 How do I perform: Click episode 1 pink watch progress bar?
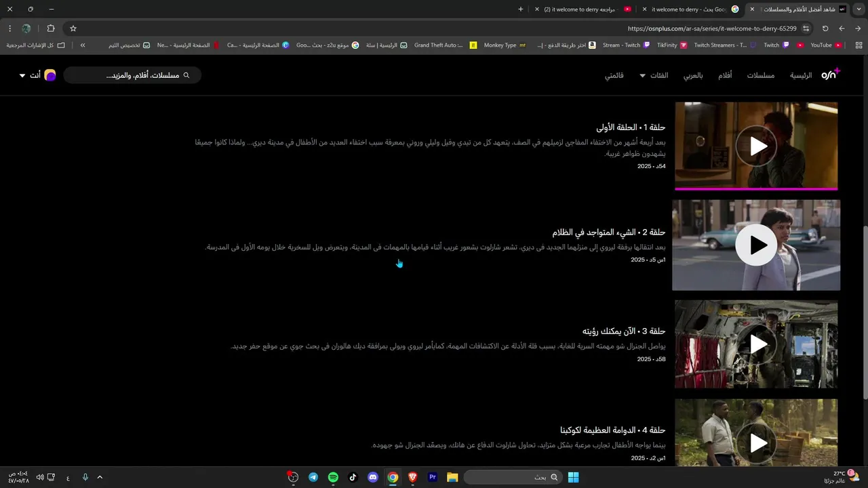756,188
